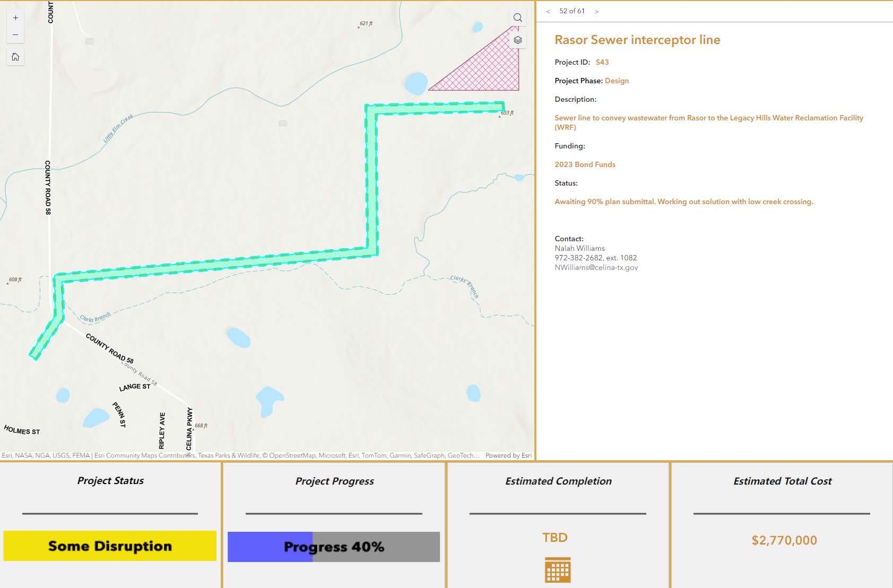Open the map layers list
893x588 pixels.
pos(518,40)
